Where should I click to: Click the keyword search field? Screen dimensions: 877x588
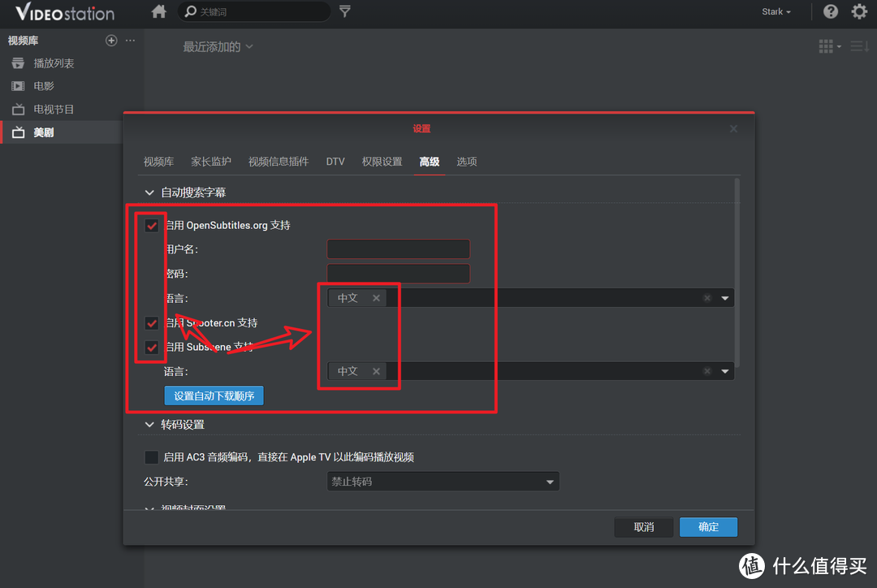click(253, 11)
